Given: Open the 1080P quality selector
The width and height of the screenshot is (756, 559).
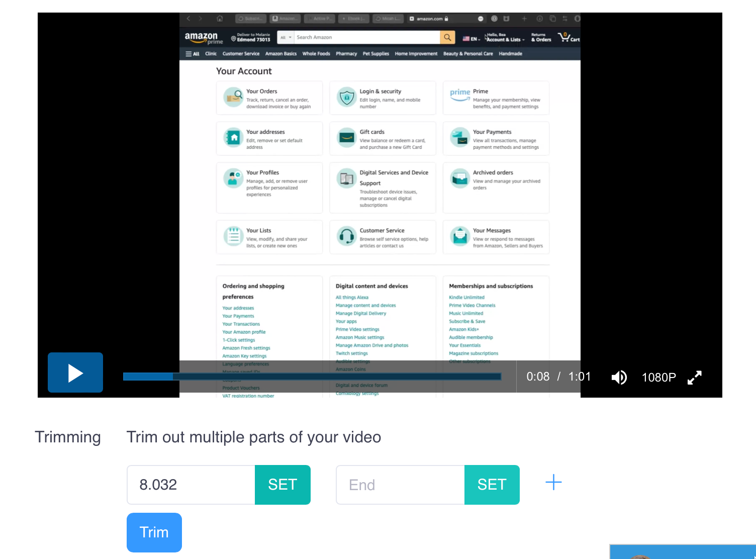Looking at the screenshot, I should tap(658, 377).
